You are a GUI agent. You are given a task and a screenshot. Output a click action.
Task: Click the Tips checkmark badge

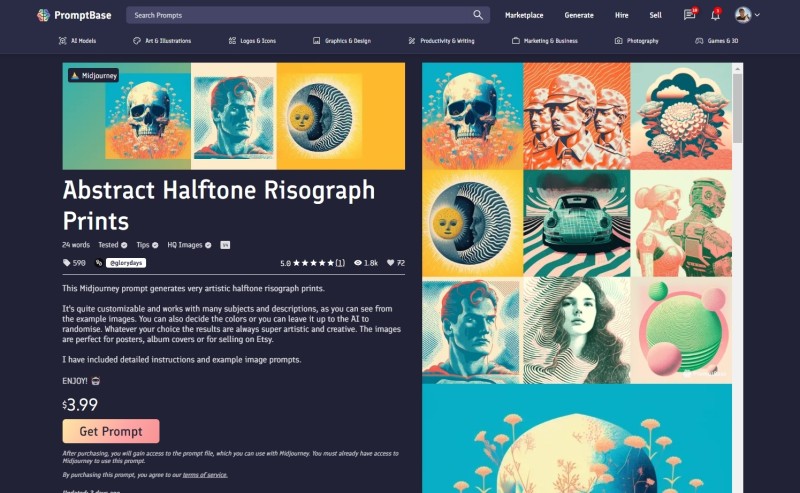[155, 245]
